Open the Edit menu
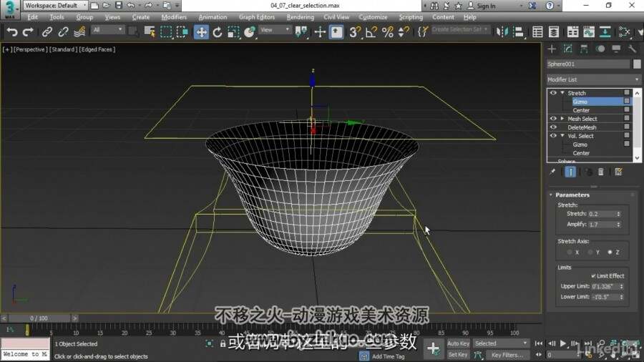Screen dimensions: 644x362 pyautogui.click(x=32, y=17)
